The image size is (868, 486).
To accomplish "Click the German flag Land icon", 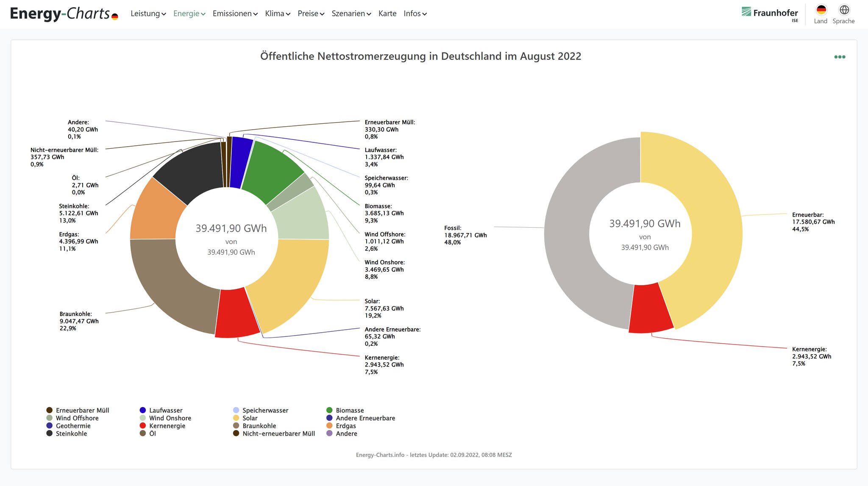I will pos(821,10).
